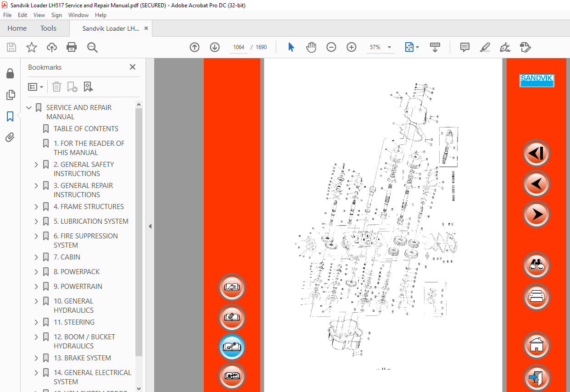Screen dimensions: 570x392
Task: Open bookmark options menu
Action: [x=36, y=87]
